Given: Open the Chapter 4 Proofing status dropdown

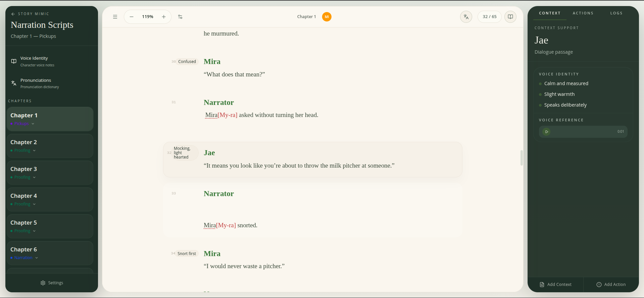Looking at the screenshot, I should 23,204.
